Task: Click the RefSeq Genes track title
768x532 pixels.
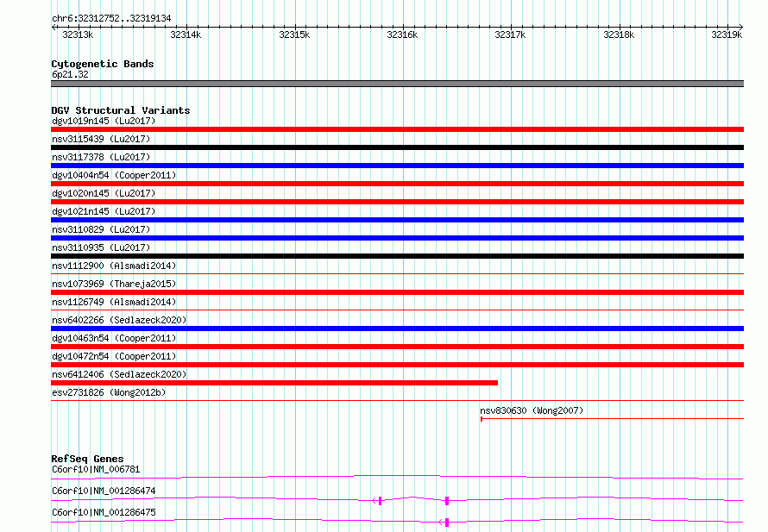Action: click(x=87, y=459)
